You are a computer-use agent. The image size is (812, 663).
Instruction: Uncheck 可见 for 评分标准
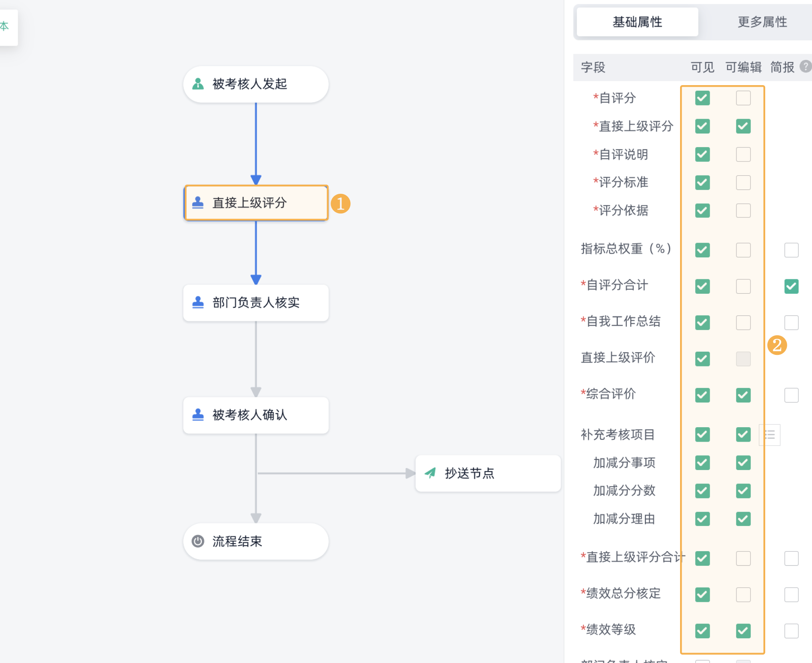(x=702, y=183)
